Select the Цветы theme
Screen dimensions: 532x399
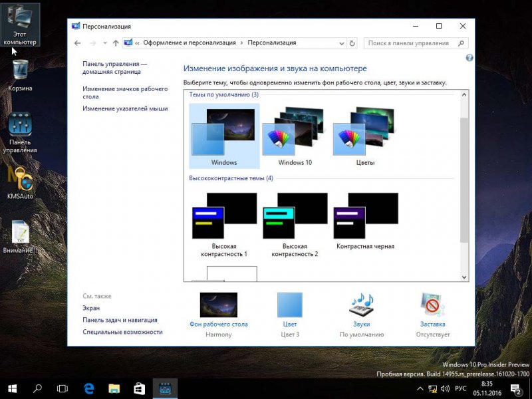[365, 136]
